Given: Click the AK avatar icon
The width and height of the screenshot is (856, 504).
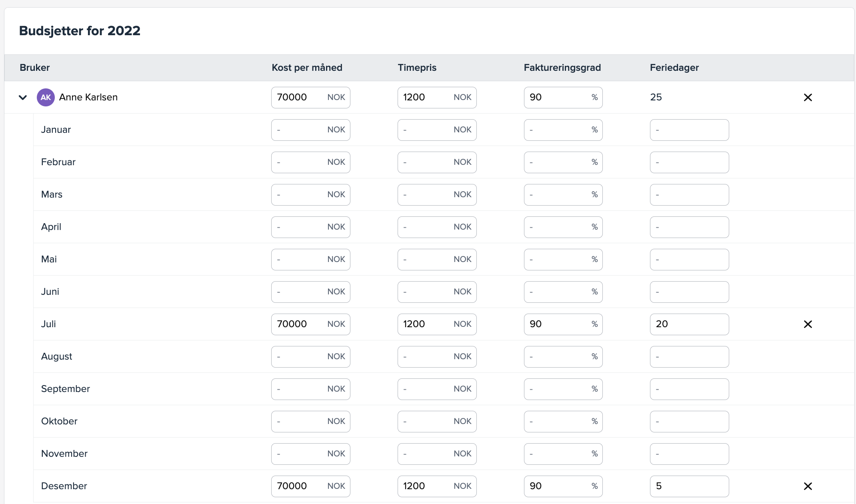Looking at the screenshot, I should [46, 98].
